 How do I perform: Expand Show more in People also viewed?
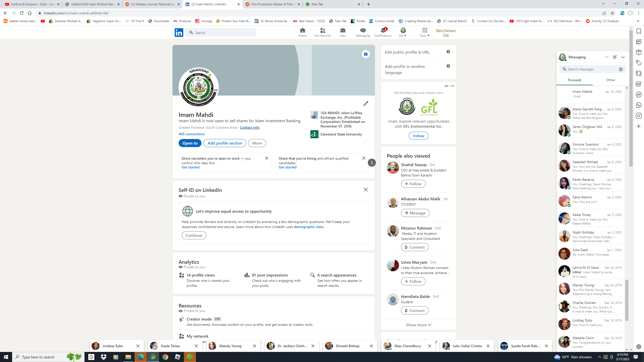[418, 325]
